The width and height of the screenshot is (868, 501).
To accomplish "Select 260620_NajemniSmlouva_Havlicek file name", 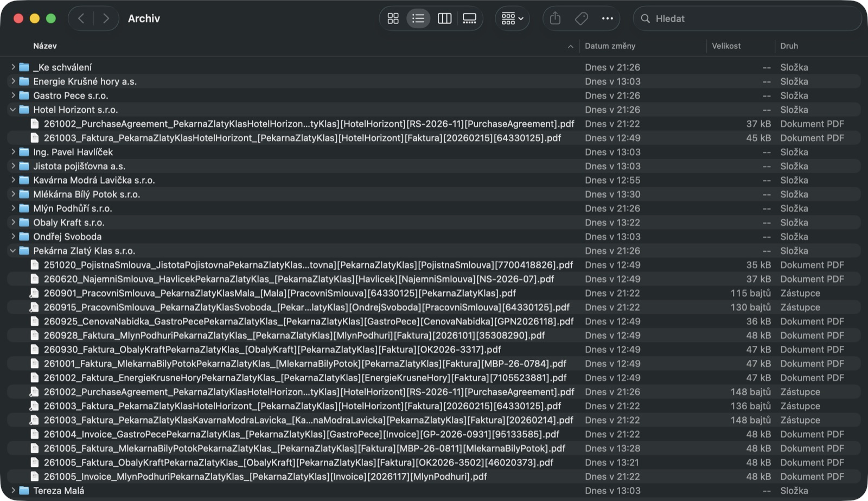I will tap(299, 279).
